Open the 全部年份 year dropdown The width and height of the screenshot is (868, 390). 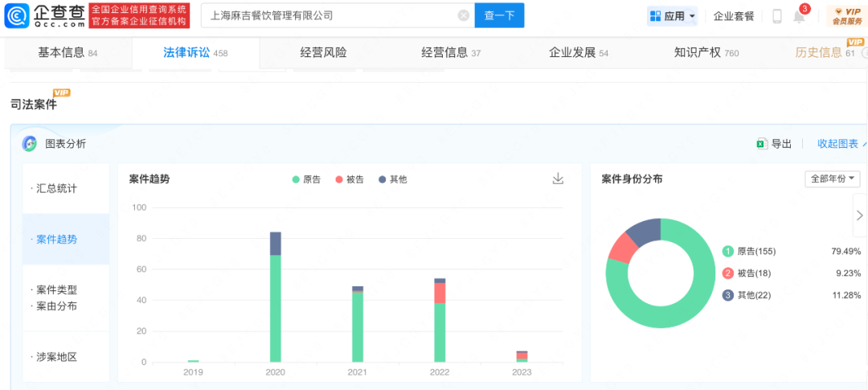click(832, 179)
